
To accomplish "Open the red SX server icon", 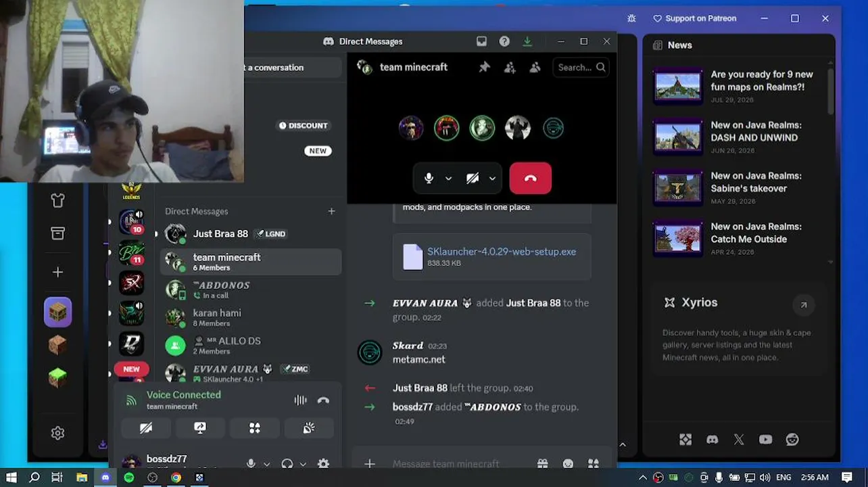I will click(x=131, y=283).
